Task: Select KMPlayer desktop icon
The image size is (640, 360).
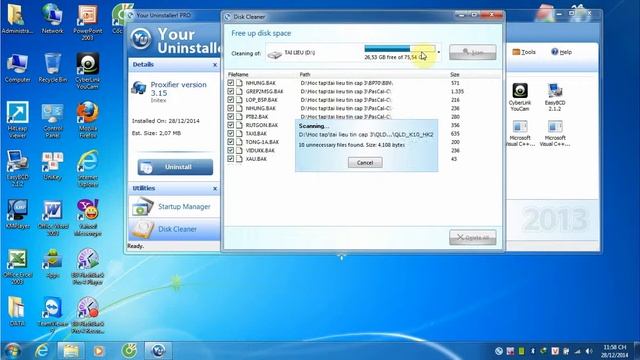Action: coord(17,215)
